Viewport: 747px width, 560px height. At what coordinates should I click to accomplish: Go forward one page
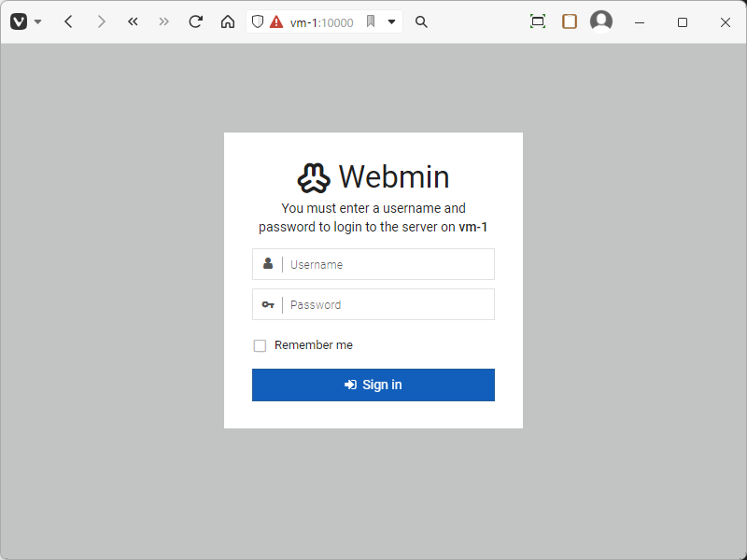(101, 21)
